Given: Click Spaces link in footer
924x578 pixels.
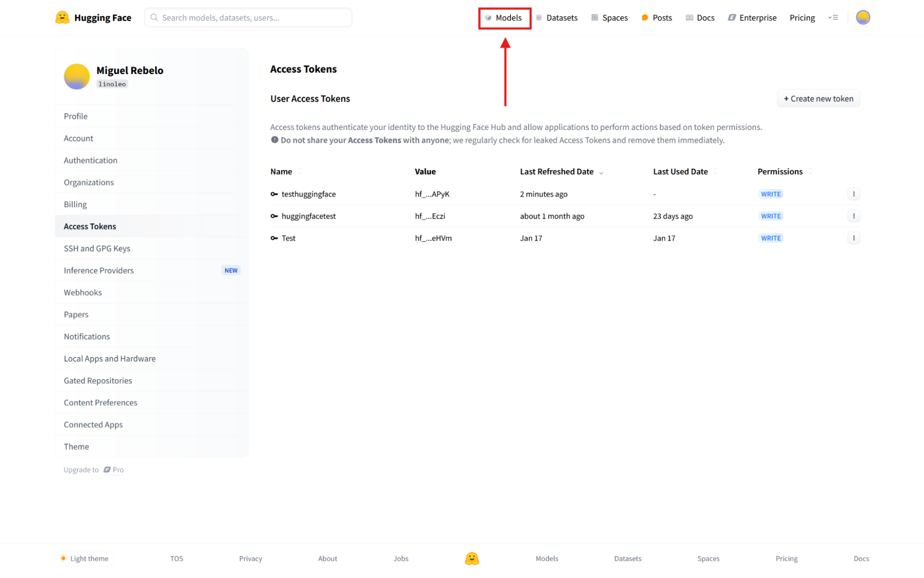Looking at the screenshot, I should point(708,558).
